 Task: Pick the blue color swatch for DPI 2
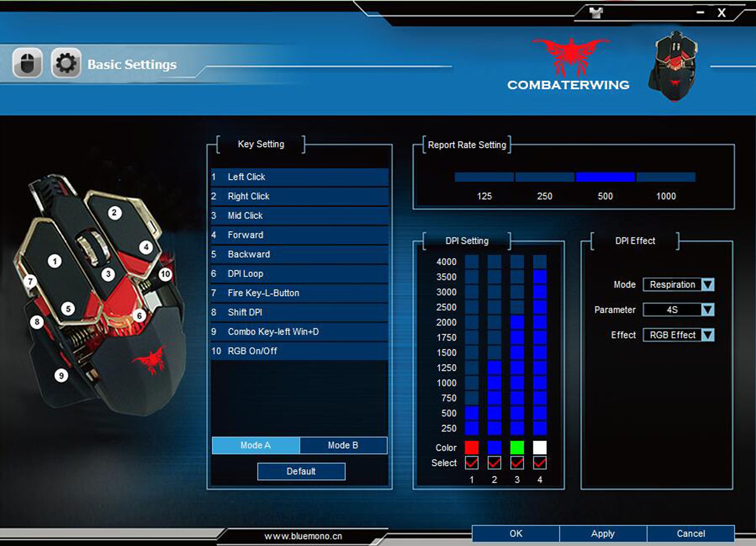pos(494,447)
